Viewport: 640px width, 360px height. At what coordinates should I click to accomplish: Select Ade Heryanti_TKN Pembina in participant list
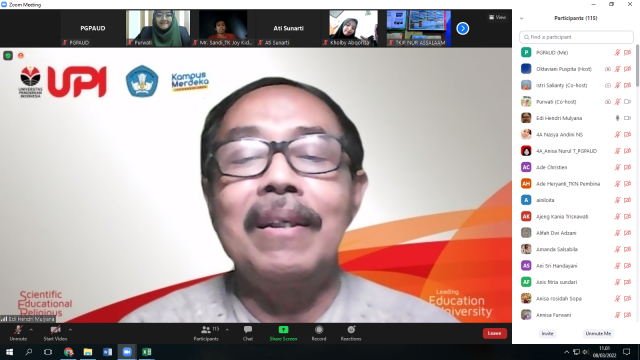575,184
